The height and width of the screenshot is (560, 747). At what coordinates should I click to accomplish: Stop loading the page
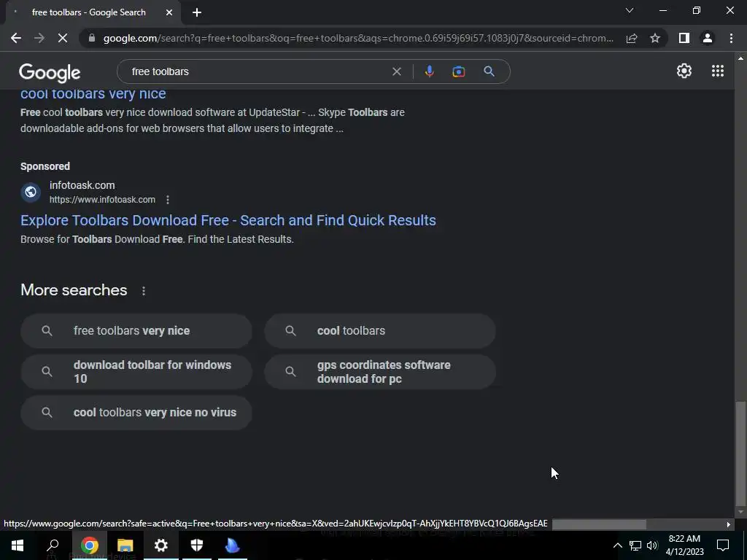(63, 38)
